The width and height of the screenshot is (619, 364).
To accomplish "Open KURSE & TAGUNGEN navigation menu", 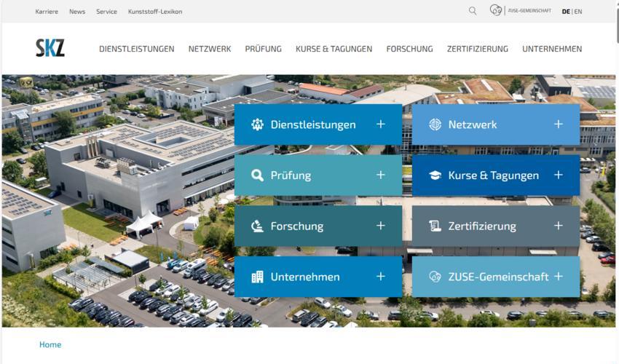I will pos(334,49).
